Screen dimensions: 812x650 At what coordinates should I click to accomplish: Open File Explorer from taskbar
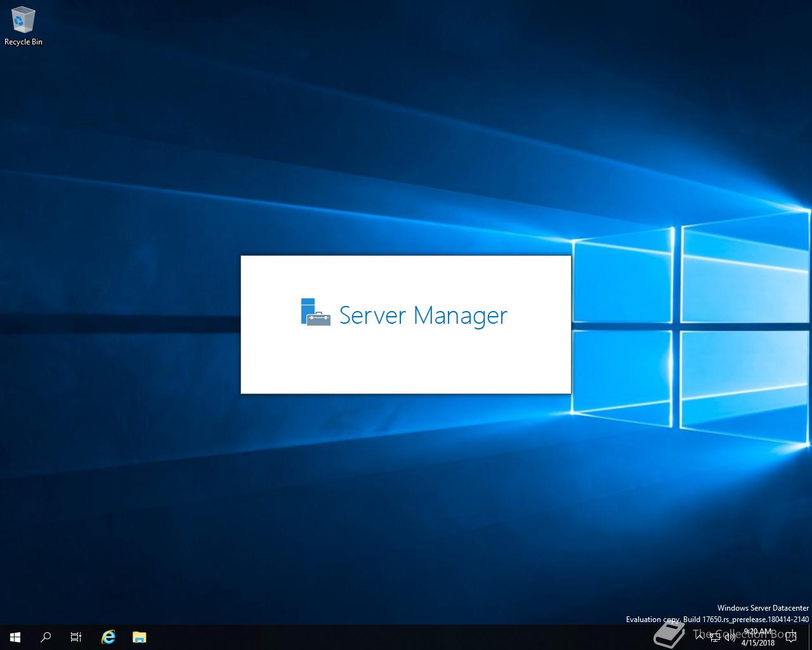point(139,637)
